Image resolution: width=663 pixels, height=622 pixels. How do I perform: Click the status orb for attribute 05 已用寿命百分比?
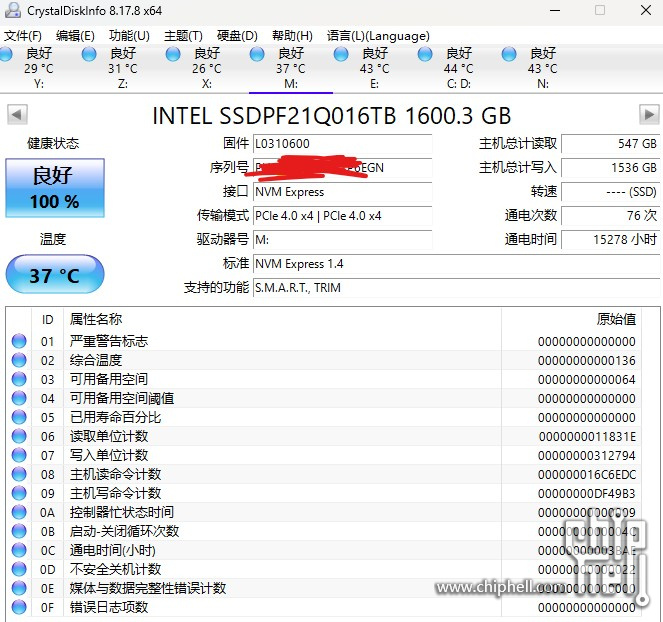tap(19, 417)
